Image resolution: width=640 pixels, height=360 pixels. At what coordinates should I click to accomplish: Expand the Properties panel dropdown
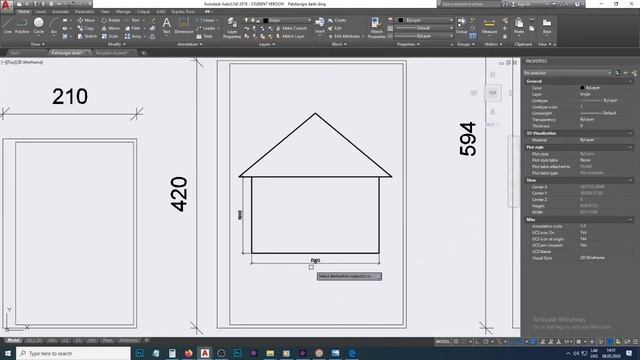tap(409, 44)
